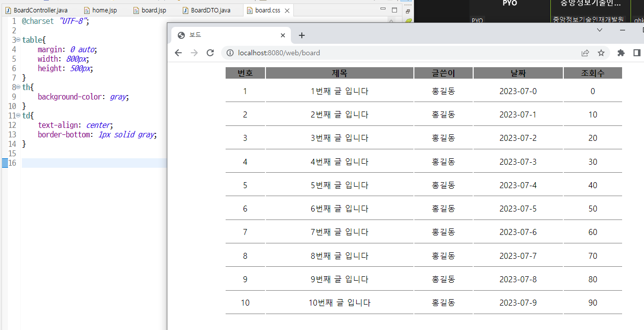Bookmark this tab with the star icon
The width and height of the screenshot is (644, 330).
(x=601, y=53)
